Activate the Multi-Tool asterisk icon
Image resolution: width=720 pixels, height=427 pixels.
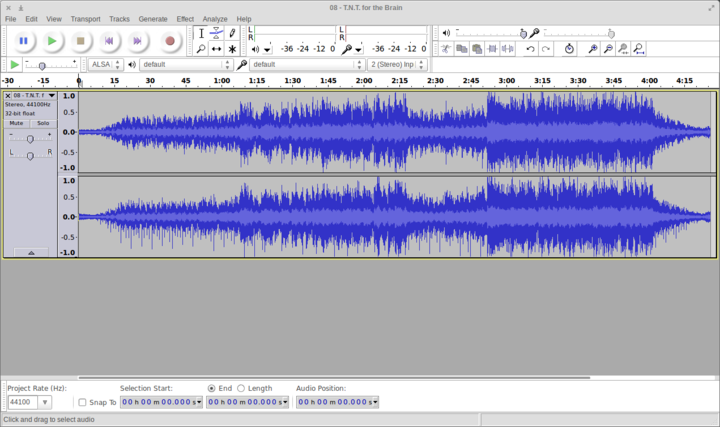coord(232,49)
